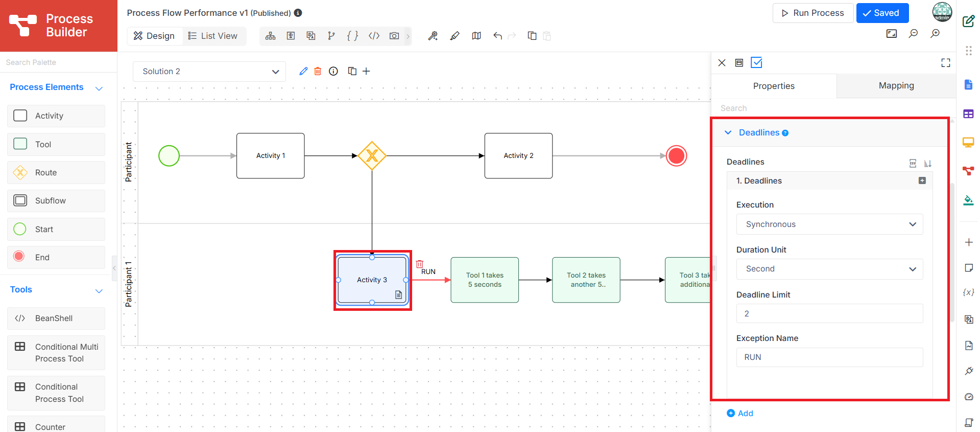Edit solution name with blue pencil icon

coord(303,71)
